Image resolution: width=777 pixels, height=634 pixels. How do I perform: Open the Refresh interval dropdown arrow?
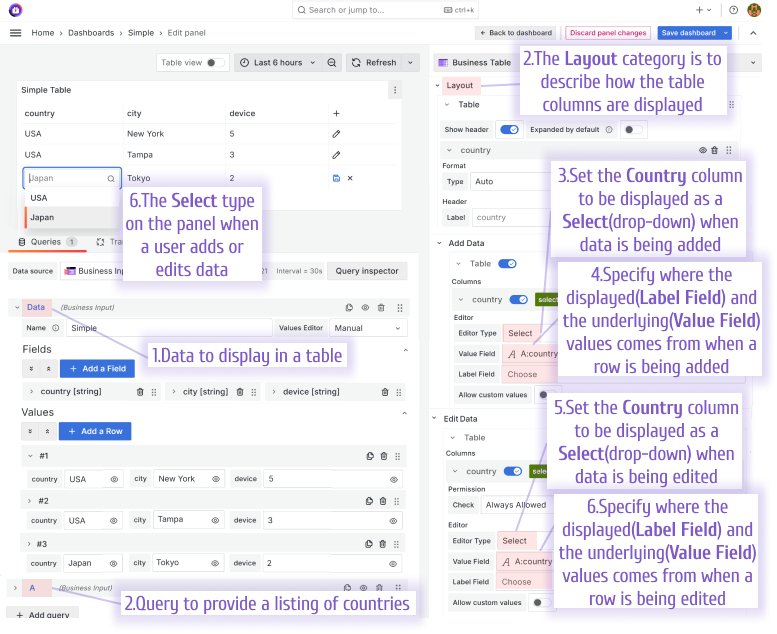coord(410,62)
